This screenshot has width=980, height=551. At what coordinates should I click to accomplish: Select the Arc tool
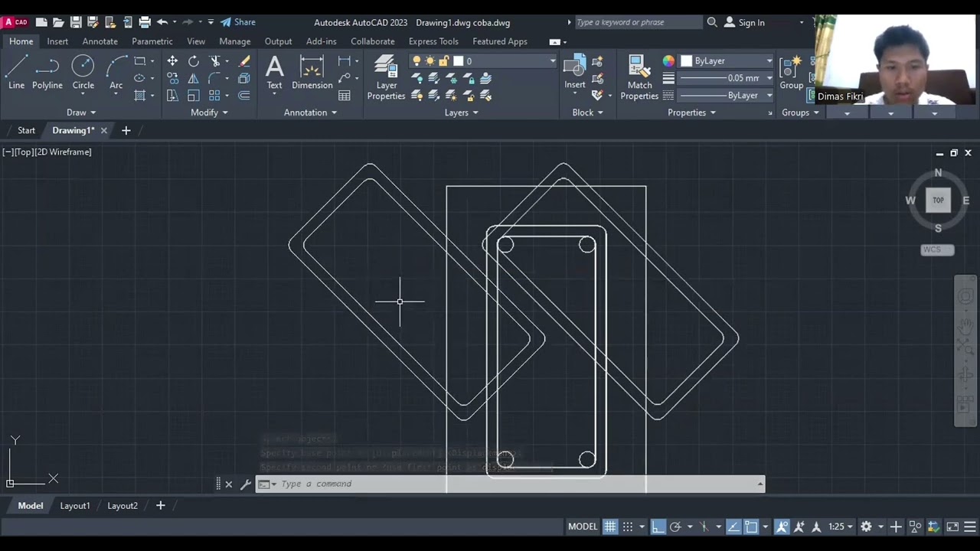116,73
